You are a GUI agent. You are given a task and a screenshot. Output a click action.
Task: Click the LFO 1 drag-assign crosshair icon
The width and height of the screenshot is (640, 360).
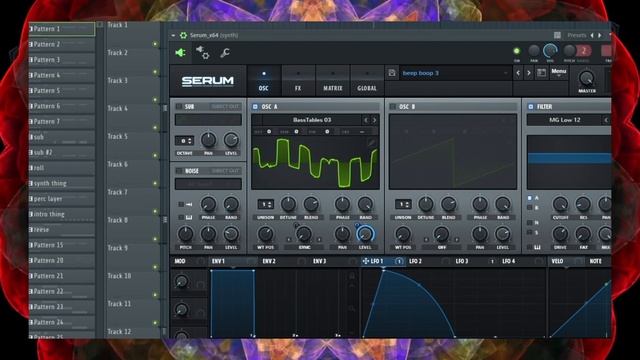(365, 261)
